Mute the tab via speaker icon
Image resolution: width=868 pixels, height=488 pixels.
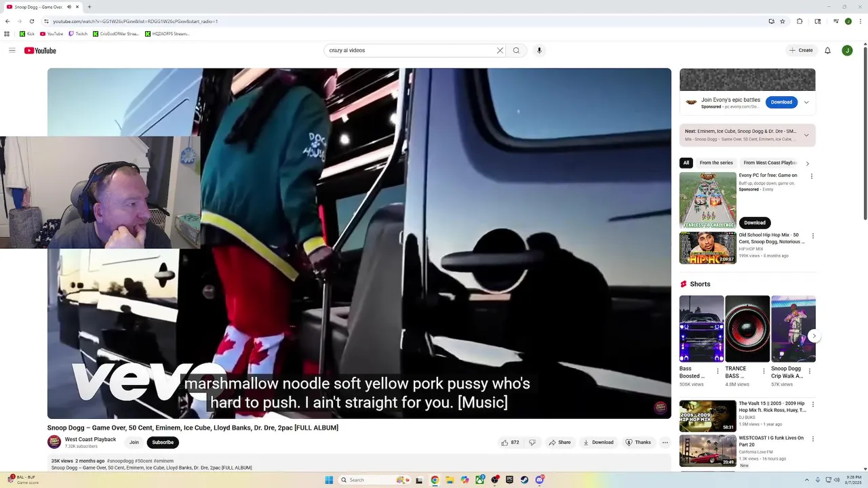(x=68, y=7)
